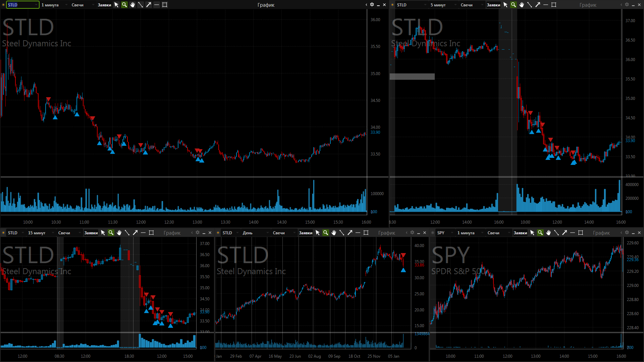Toggle the link dot on 15-minute STLD chart
This screenshot has width=644, height=362.
3,233
